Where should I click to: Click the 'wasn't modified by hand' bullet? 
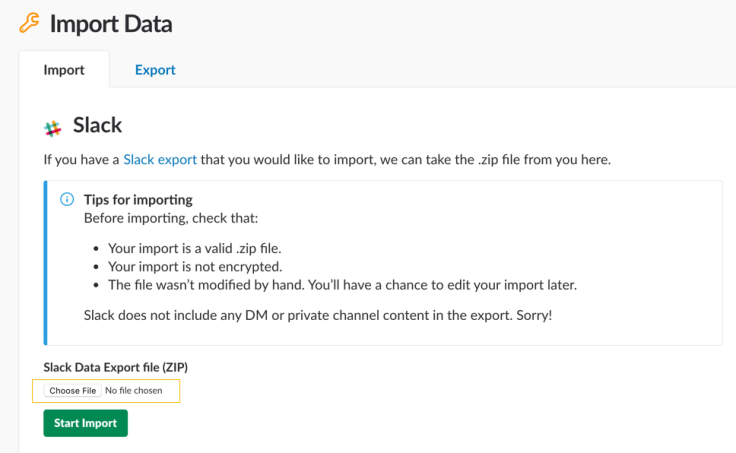(x=342, y=285)
